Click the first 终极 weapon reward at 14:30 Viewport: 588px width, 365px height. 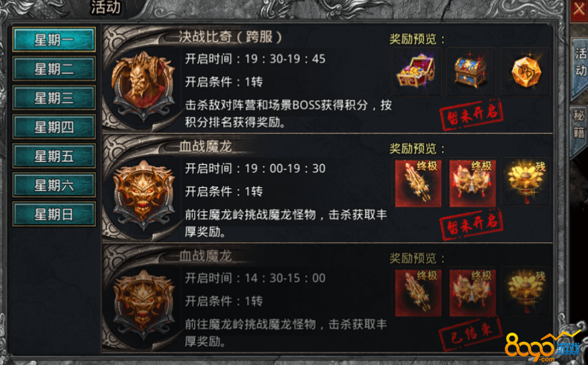418,292
